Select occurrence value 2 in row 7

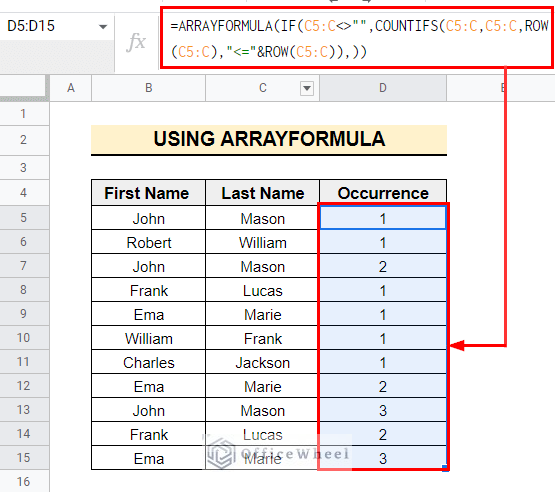(x=383, y=267)
